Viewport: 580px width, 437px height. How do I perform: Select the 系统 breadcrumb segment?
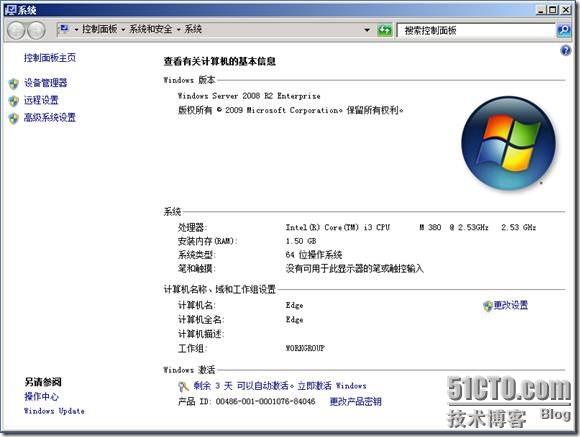[193, 29]
